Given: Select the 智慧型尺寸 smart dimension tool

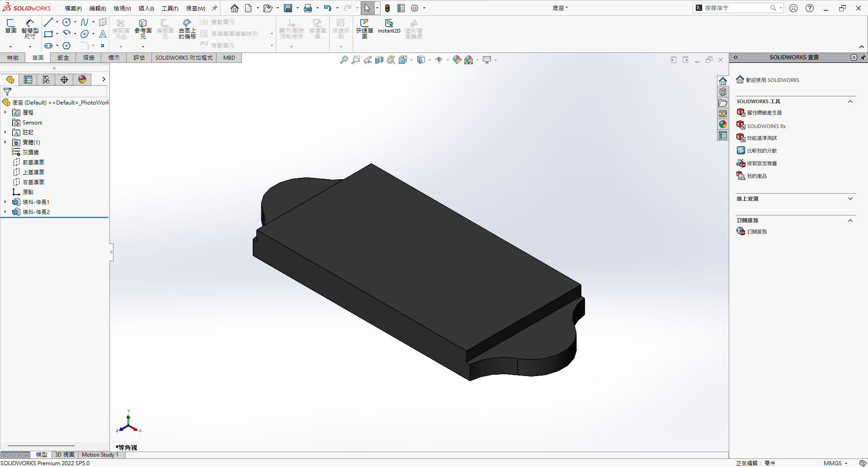Looking at the screenshot, I should point(30,29).
